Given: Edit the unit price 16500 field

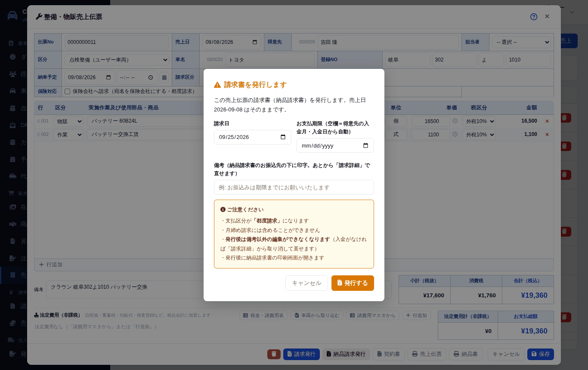Looking at the screenshot, I should click(431, 121).
